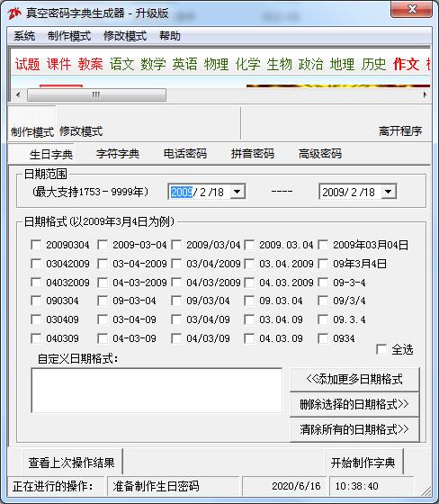Switch to the 高级密码 tab
Screen dimensions: 439x504
pos(320,154)
